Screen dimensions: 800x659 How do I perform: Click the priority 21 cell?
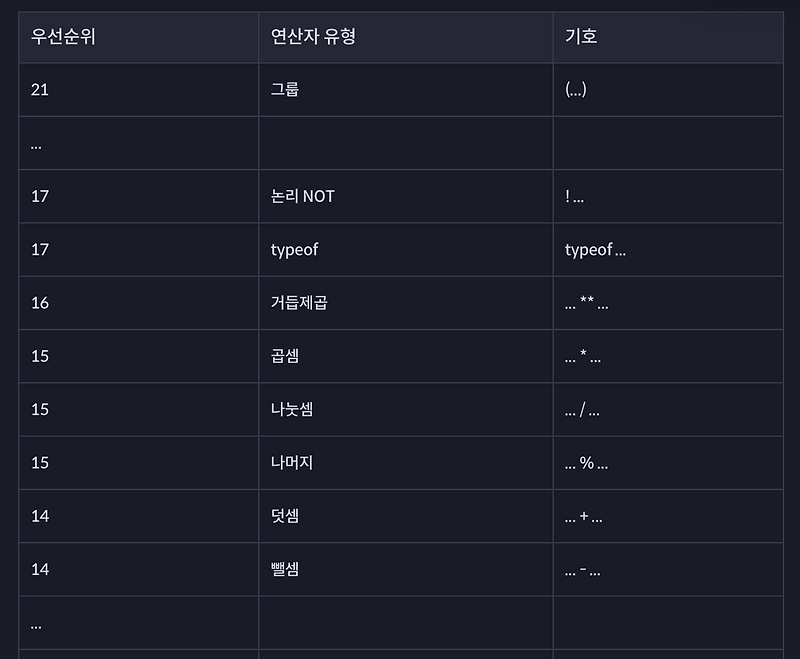click(x=138, y=90)
